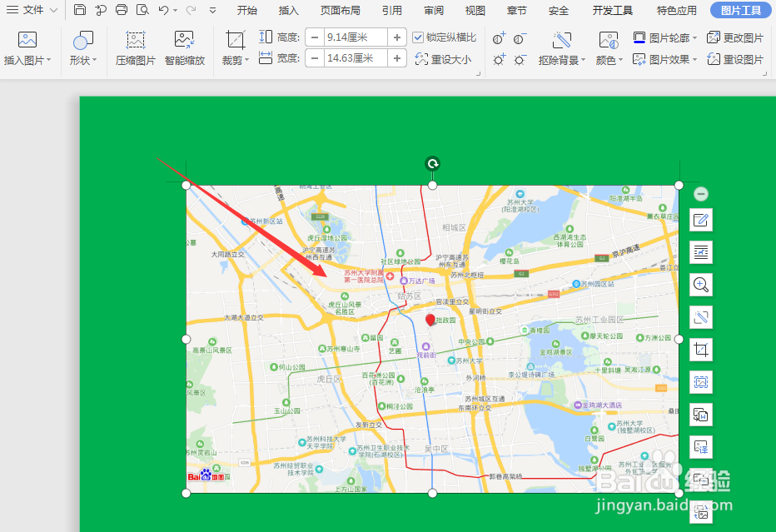Expand the 裁剪 dropdown arrow
The width and height of the screenshot is (776, 532).
246,61
